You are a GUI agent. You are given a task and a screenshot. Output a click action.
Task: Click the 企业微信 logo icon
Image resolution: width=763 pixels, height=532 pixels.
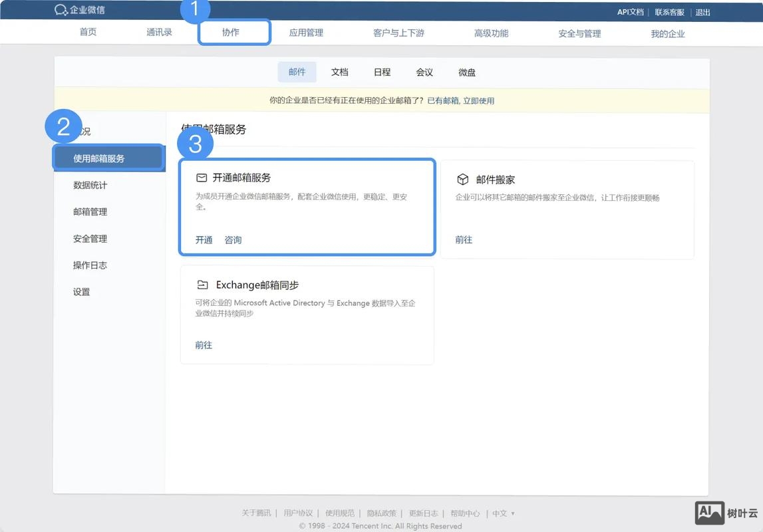point(59,10)
